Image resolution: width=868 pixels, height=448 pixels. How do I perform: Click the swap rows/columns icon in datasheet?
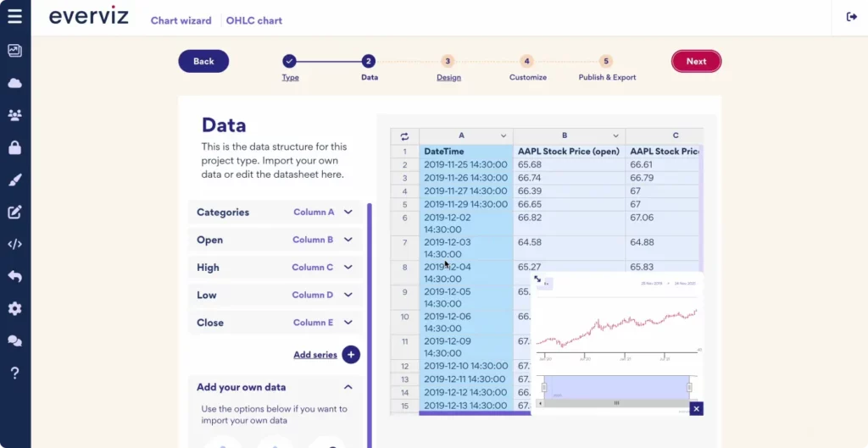click(404, 136)
